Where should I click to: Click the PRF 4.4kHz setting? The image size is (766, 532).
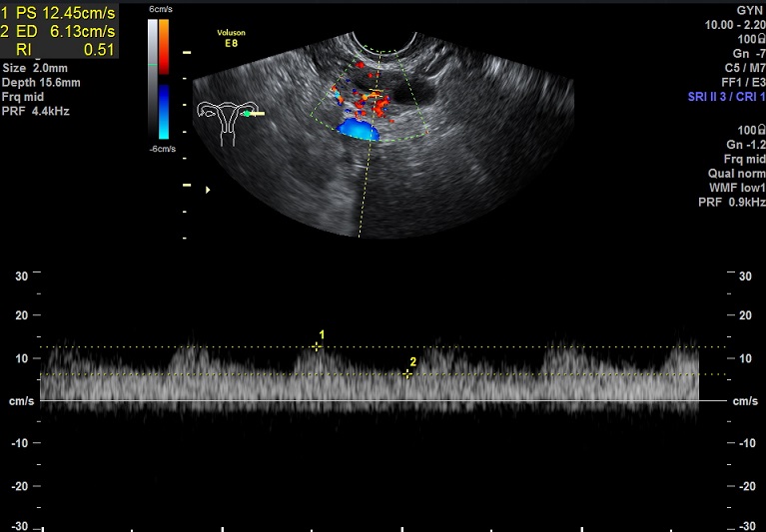pyautogui.click(x=36, y=111)
